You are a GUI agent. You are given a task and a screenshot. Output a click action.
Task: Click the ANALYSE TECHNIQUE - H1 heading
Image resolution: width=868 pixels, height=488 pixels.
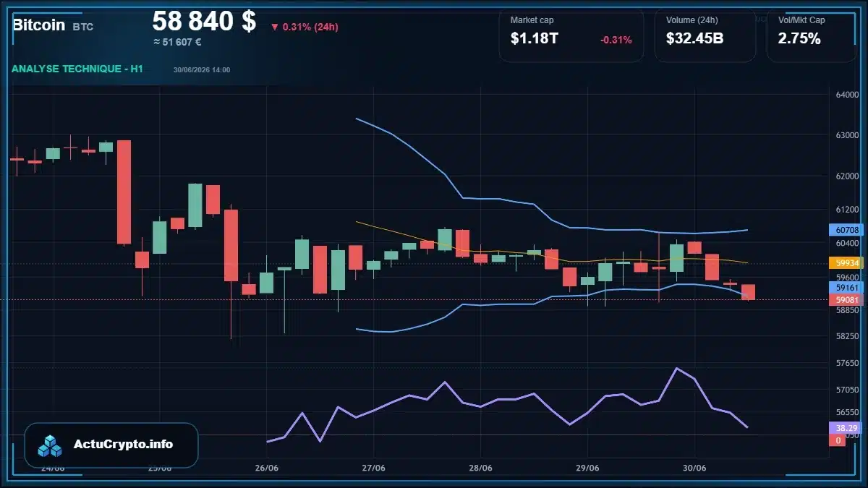tap(77, 69)
